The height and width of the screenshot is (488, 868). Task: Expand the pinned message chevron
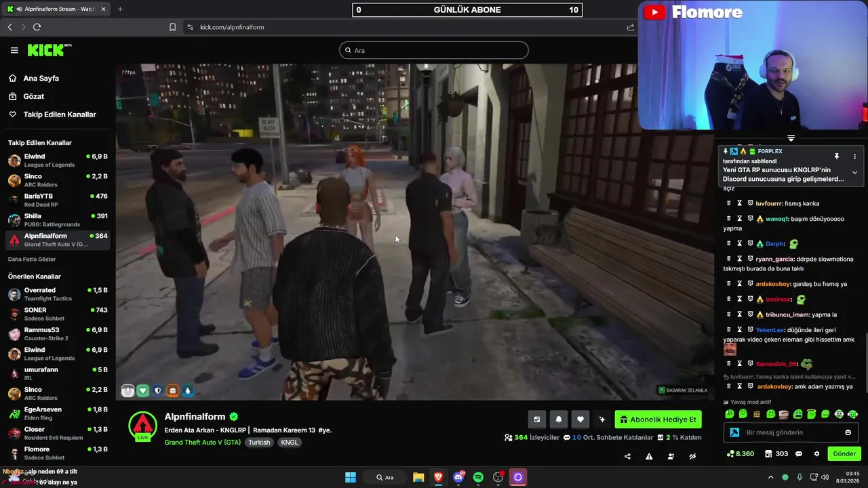coord(854,173)
